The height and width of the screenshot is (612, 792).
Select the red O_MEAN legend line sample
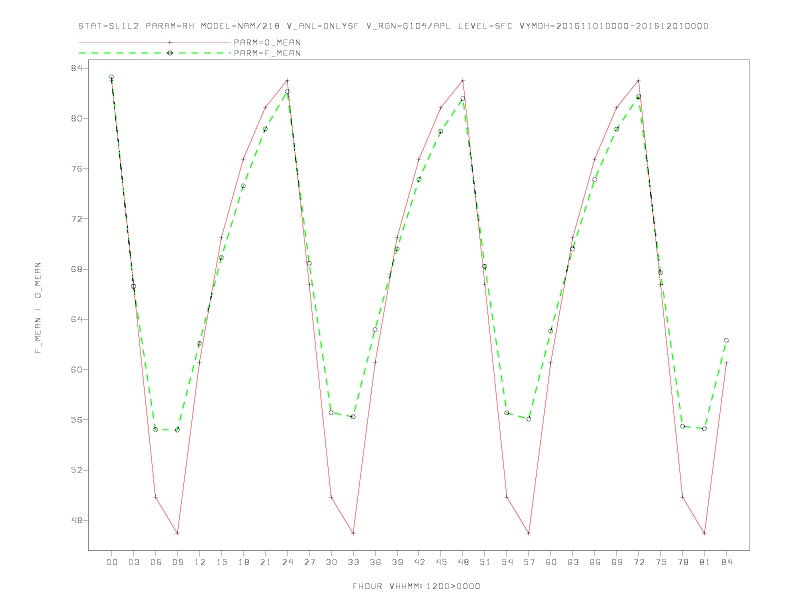coord(155,42)
